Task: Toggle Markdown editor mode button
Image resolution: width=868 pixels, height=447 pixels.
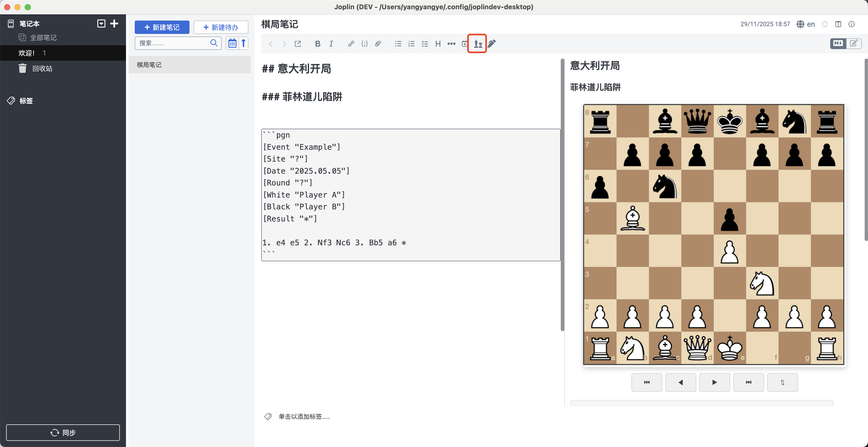Action: click(x=838, y=43)
